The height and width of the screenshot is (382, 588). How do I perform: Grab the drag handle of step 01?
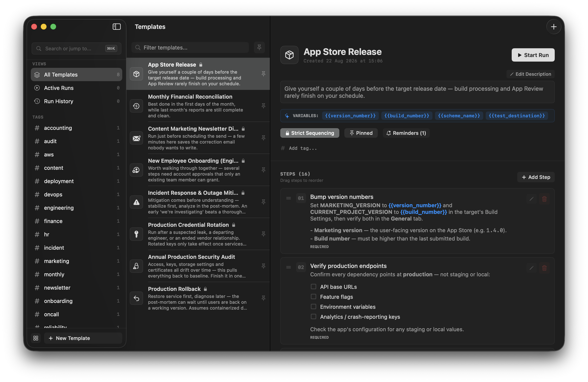(288, 198)
